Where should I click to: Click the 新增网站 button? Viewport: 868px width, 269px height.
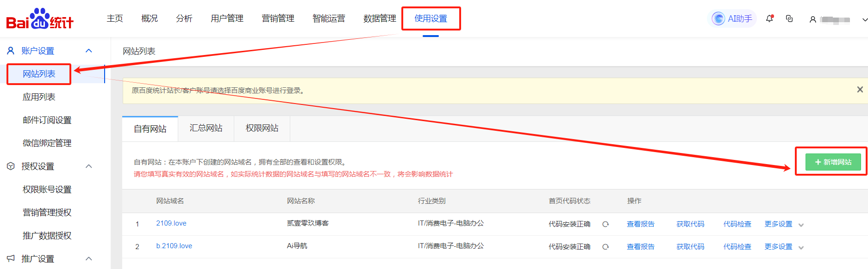point(833,162)
